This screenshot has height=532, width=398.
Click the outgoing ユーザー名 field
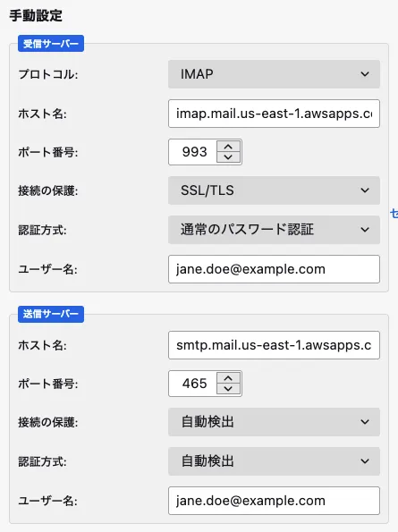[274, 501]
